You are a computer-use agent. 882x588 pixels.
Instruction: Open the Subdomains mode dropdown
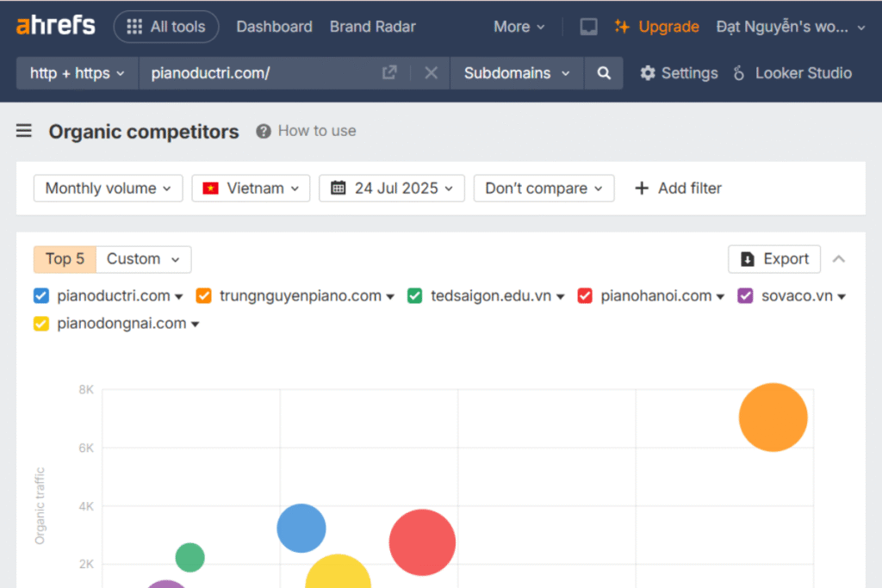pos(517,73)
